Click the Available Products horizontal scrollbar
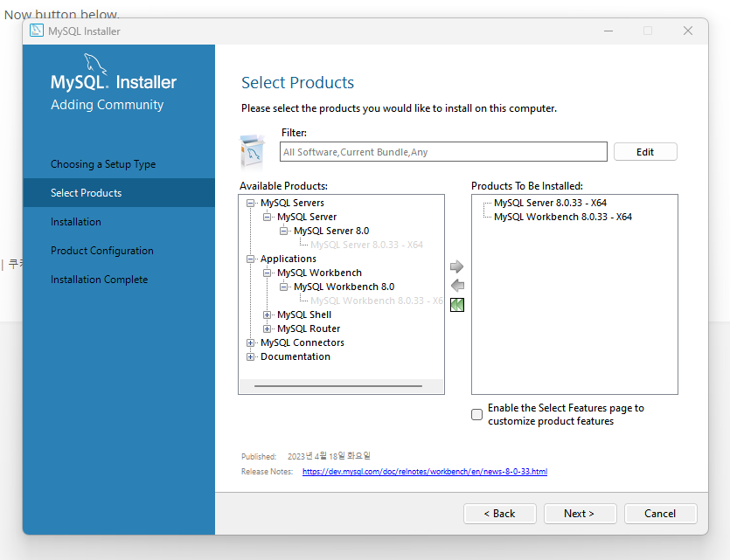 [338, 386]
